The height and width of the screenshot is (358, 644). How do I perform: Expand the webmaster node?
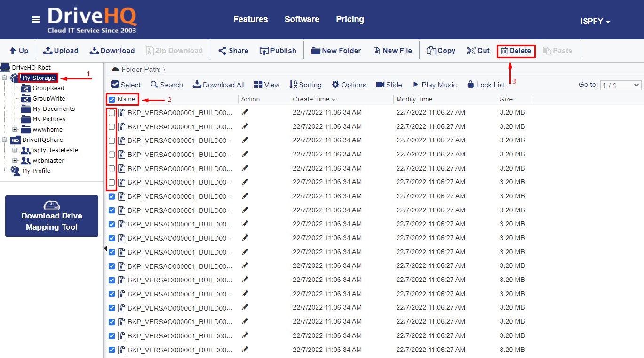pos(15,161)
